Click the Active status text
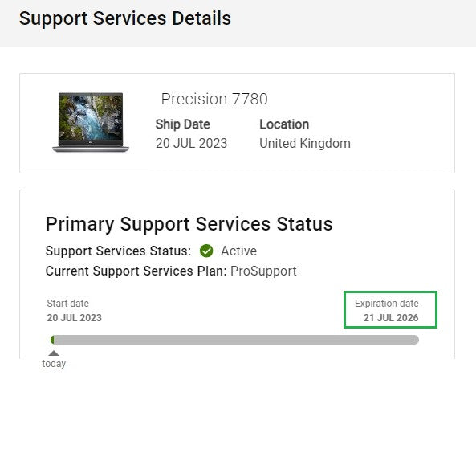Viewport: 476px width, 449px height. (239, 251)
